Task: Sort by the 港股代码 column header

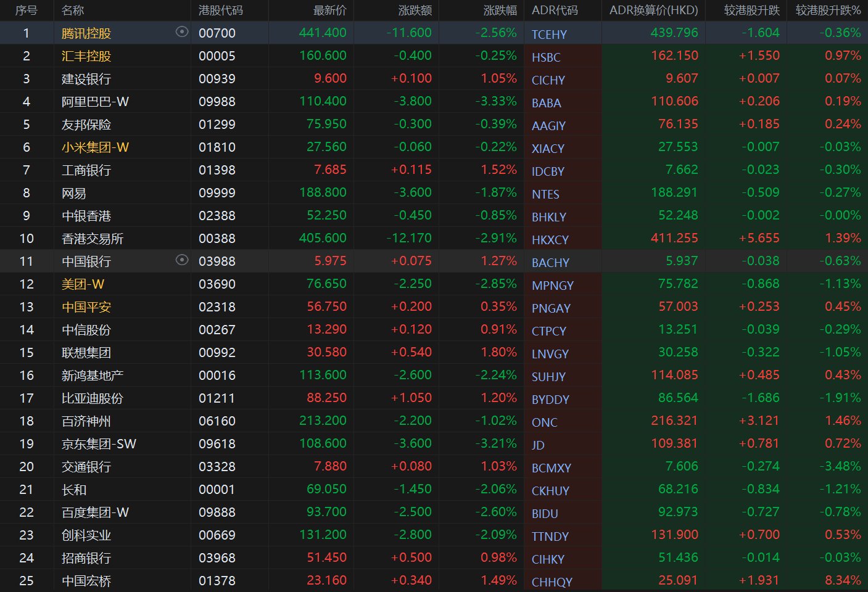Action: tap(221, 10)
